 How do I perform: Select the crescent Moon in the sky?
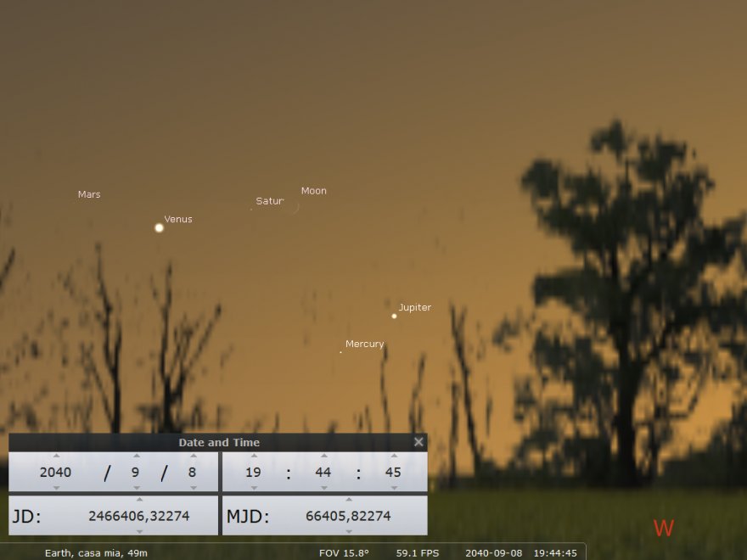pyautogui.click(x=294, y=206)
